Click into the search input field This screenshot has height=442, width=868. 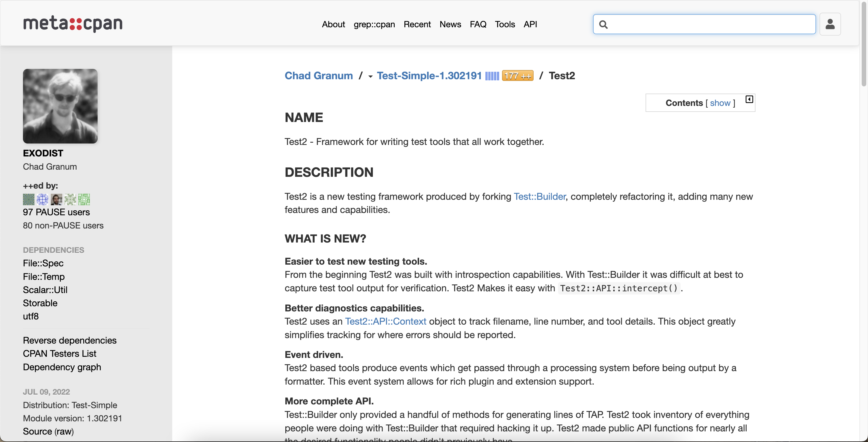click(711, 24)
